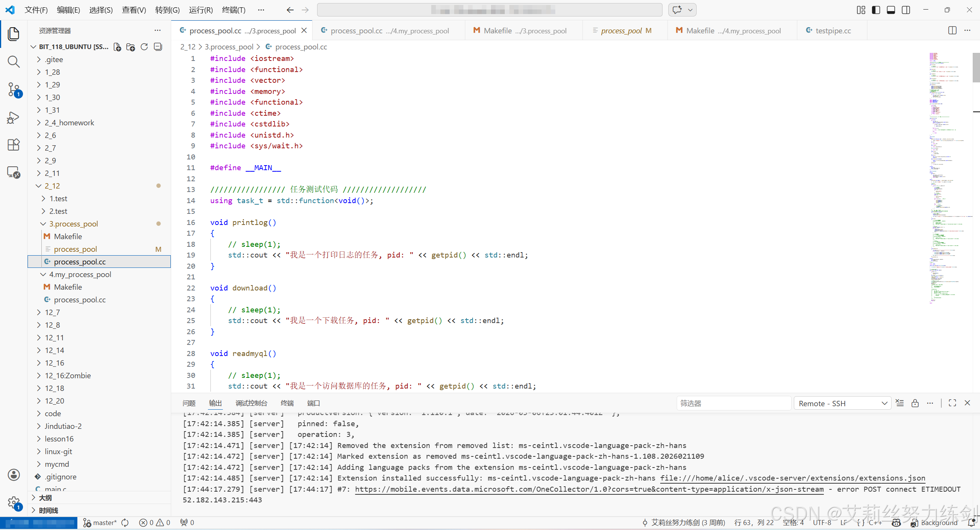Open Source Control view
The width and height of the screenshot is (980, 530).
pyautogui.click(x=14, y=89)
